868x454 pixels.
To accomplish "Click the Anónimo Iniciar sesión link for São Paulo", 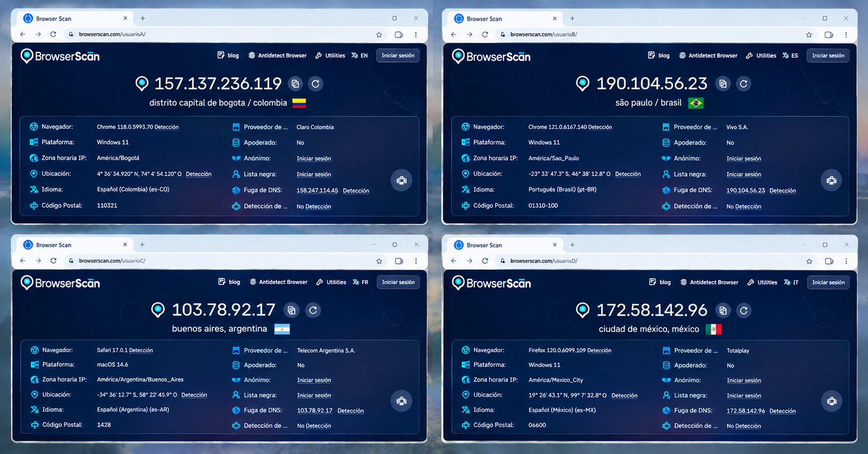I will pyautogui.click(x=744, y=159).
